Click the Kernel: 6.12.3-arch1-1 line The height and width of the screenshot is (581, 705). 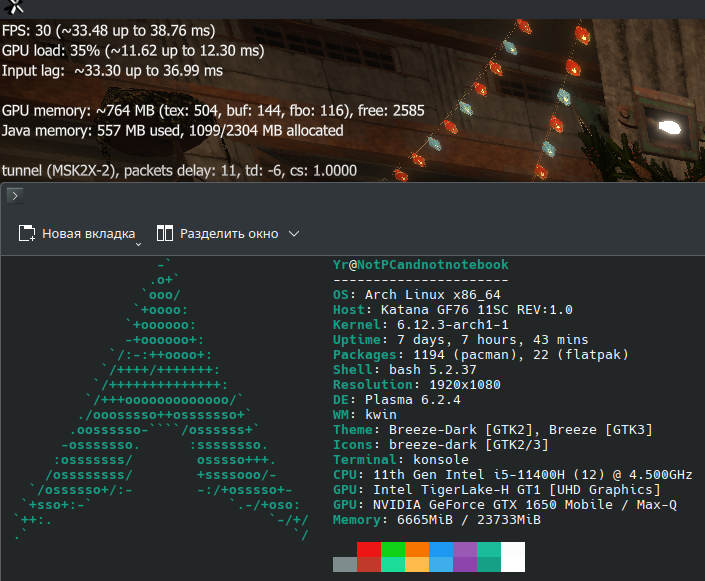pyautogui.click(x=420, y=324)
